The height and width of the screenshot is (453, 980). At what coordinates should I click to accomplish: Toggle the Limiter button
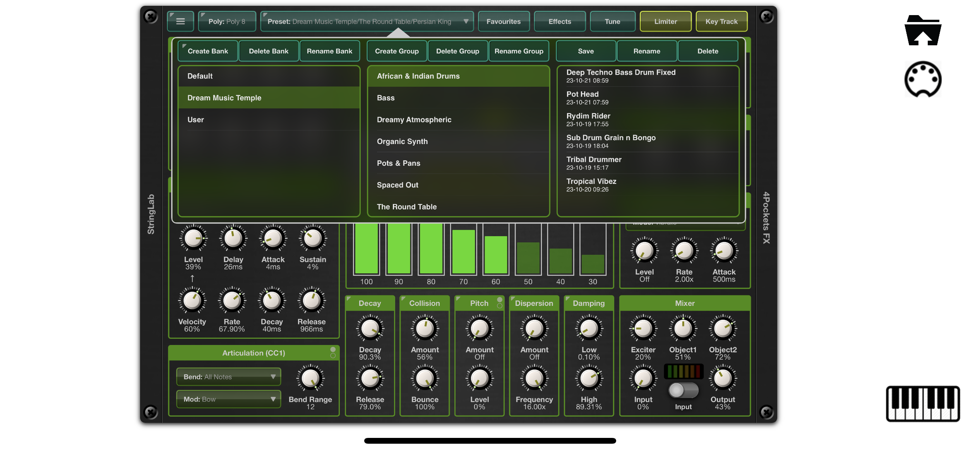(x=665, y=21)
